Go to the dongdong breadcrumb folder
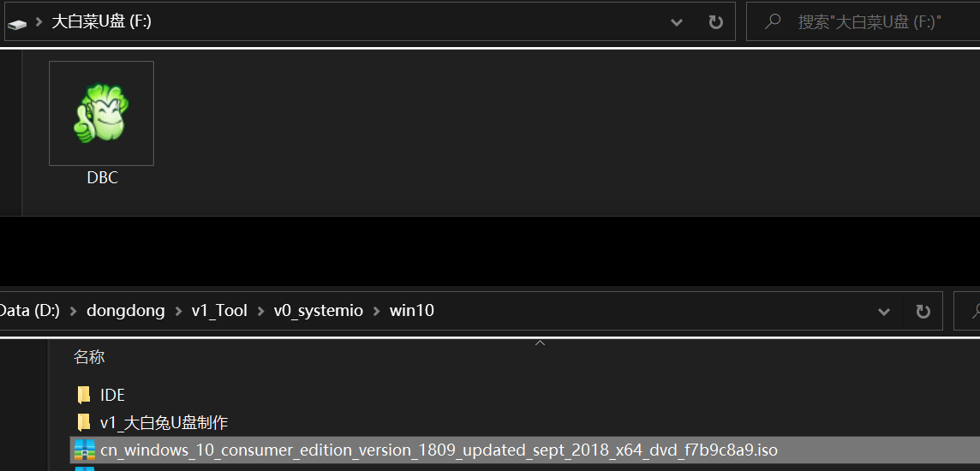980x471 pixels. [126, 311]
